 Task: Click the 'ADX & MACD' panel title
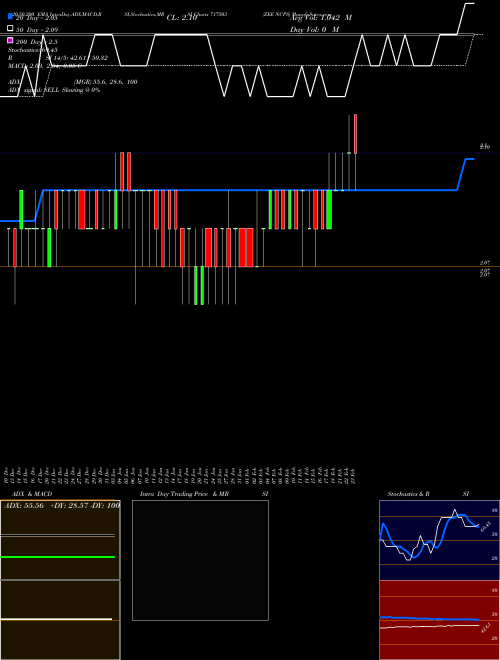tap(32, 494)
